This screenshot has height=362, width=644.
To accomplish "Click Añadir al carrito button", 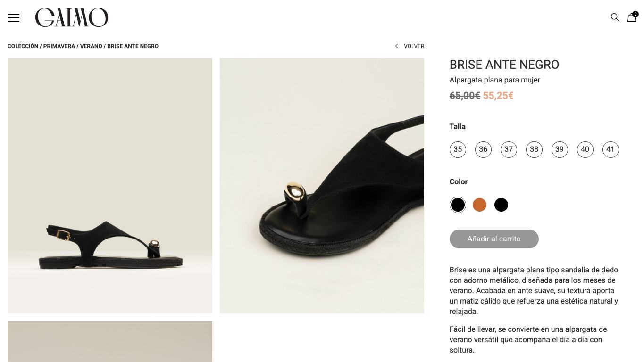I will tap(494, 239).
